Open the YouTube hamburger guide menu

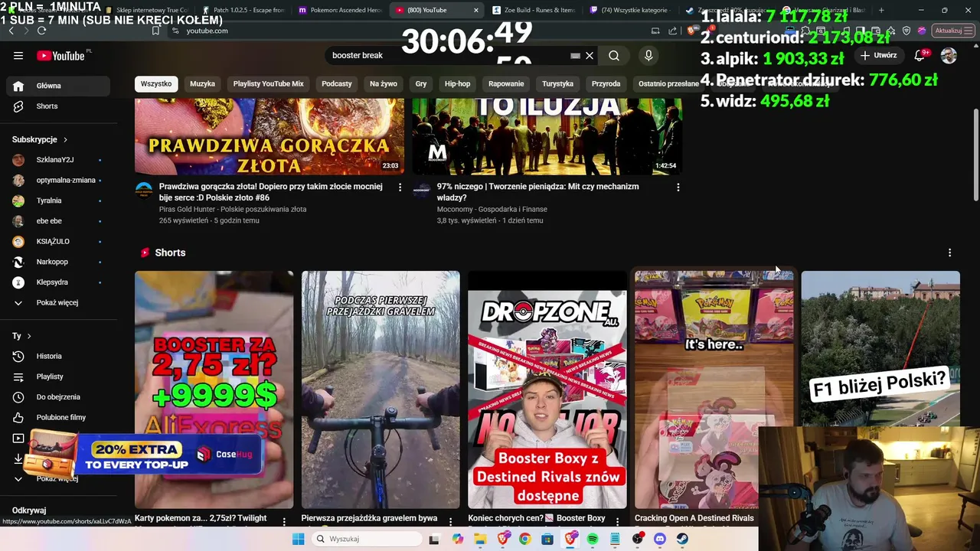pos(18,55)
